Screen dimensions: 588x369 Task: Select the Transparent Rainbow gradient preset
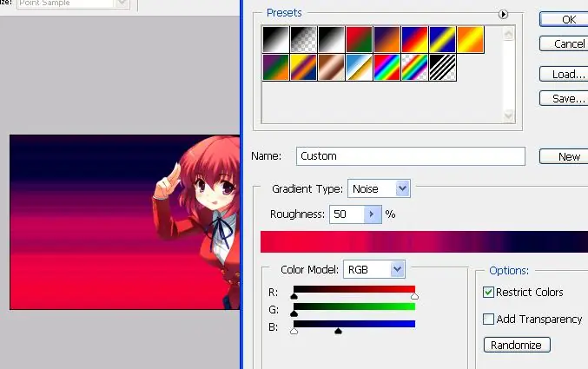point(414,67)
